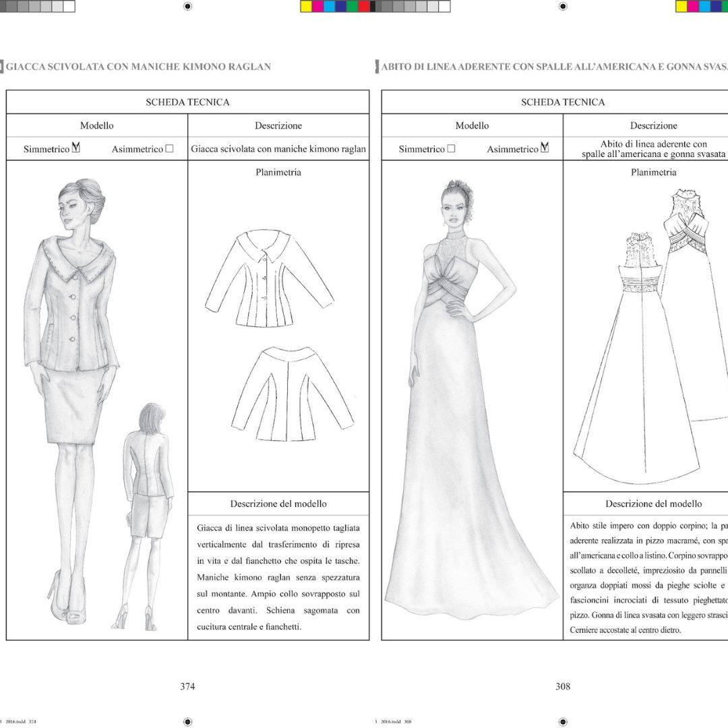Pick the yellow swatch in the center color bar

coord(307,6)
